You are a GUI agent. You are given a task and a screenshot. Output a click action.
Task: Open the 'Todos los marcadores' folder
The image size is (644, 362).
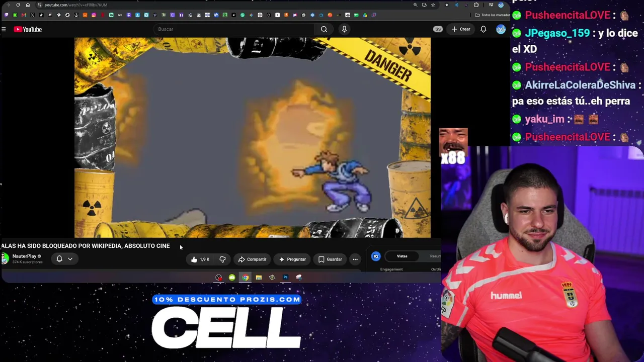[x=493, y=15]
